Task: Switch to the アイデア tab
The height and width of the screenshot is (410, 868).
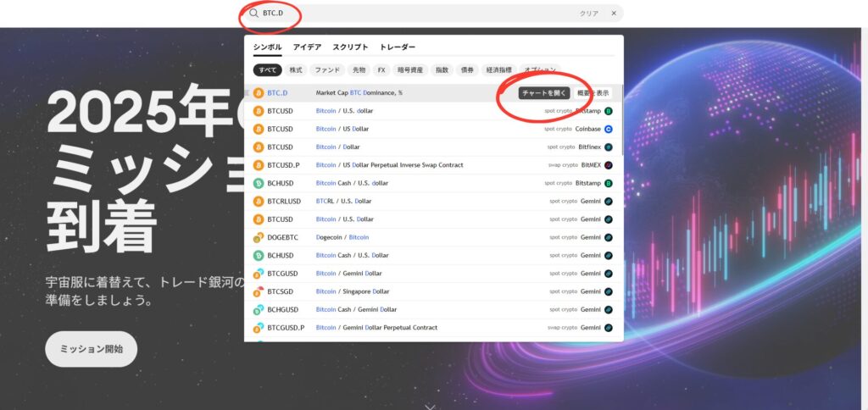Action: [x=307, y=47]
